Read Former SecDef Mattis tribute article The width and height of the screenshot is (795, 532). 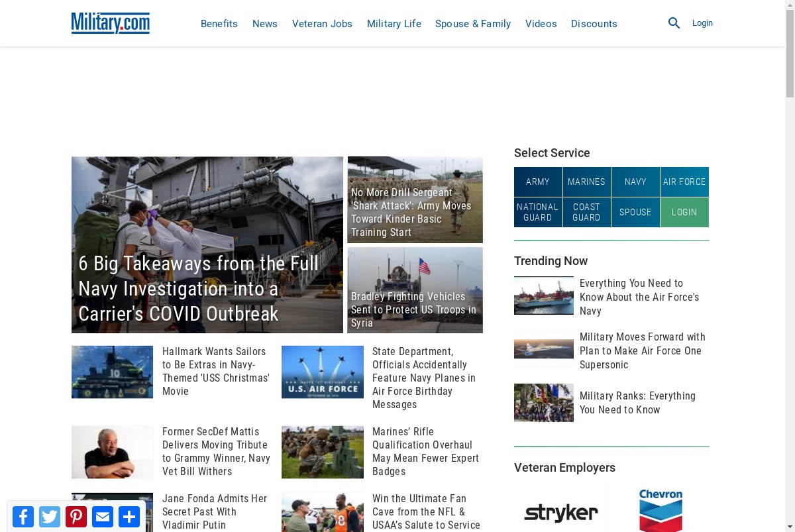217,451
